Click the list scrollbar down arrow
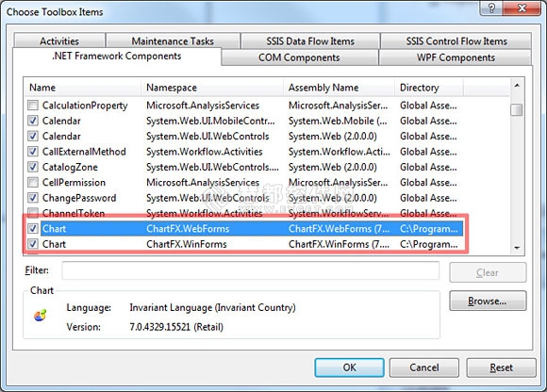This screenshot has height=392, width=547. (517, 248)
